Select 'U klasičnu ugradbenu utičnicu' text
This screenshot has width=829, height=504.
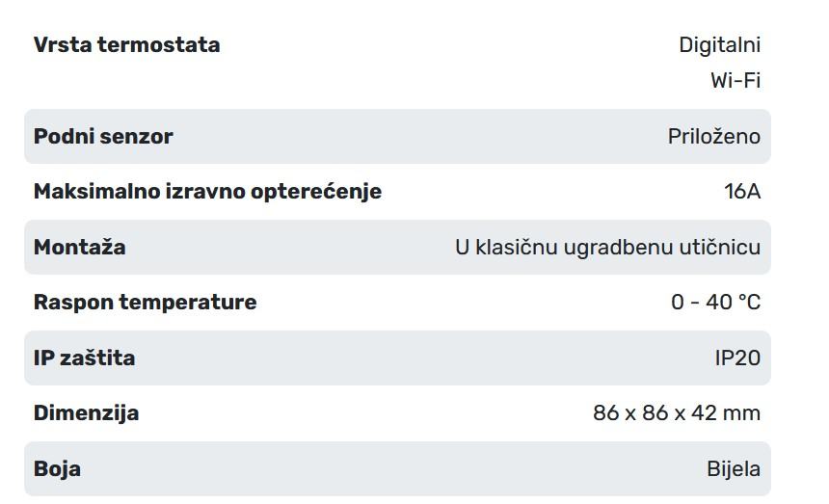[x=607, y=248]
